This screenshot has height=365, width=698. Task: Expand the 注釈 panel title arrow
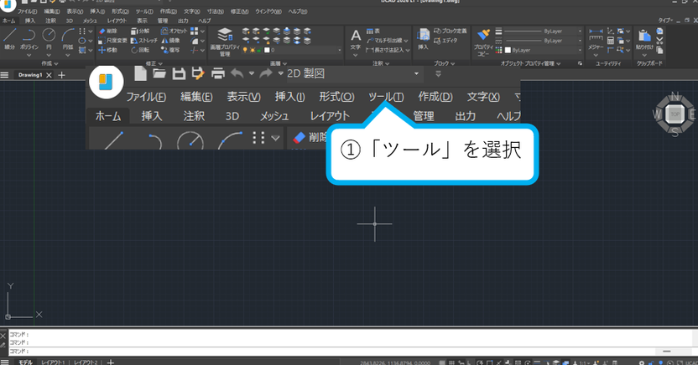pos(387,64)
